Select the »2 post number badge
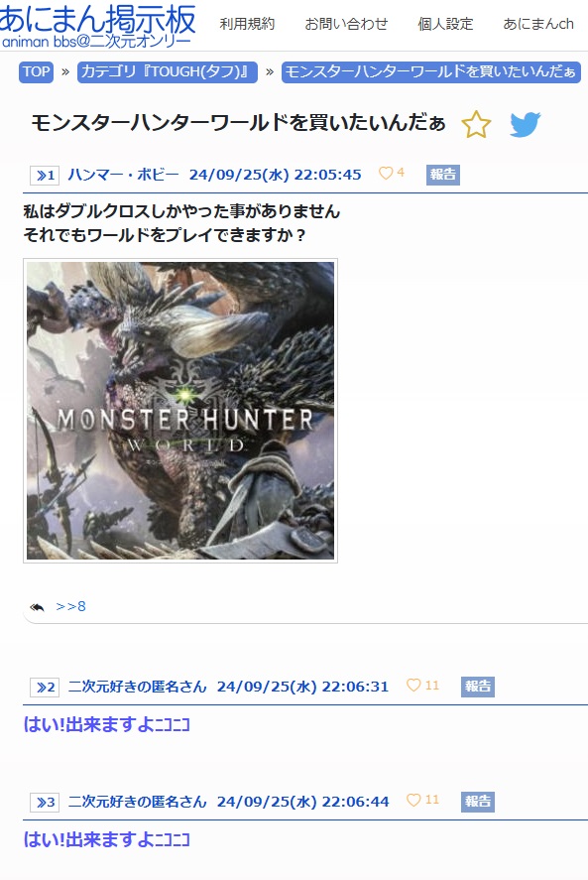Image resolution: width=588 pixels, height=880 pixels. coord(45,687)
